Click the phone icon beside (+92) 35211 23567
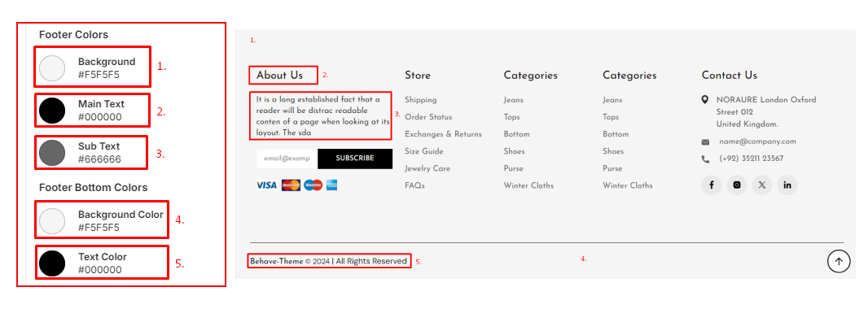 click(x=705, y=159)
